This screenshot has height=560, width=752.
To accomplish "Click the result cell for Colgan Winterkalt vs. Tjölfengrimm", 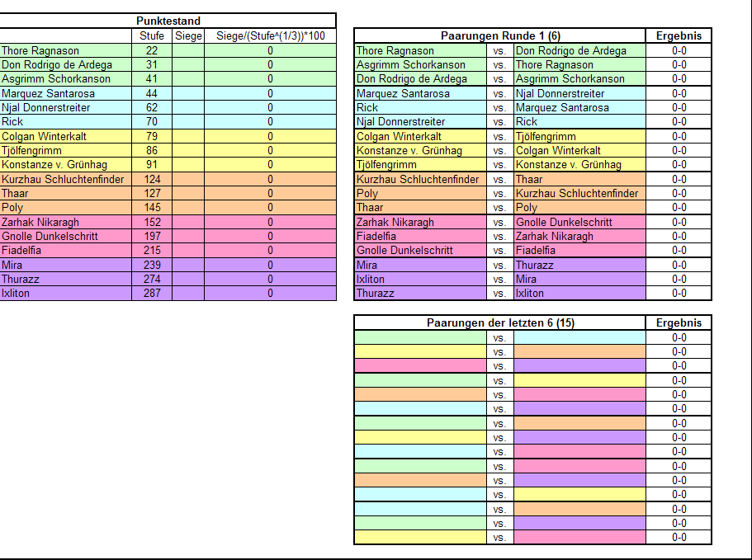I will [679, 136].
